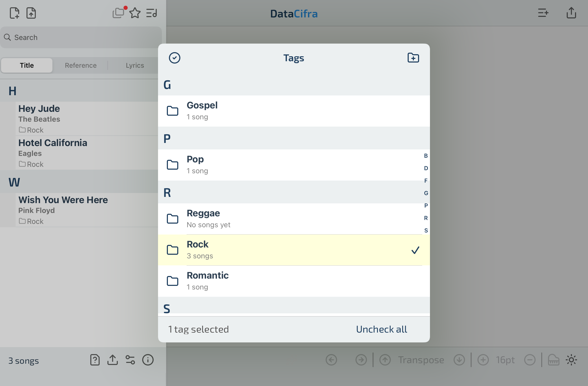Open the tags stack icon with red dot

[118, 13]
